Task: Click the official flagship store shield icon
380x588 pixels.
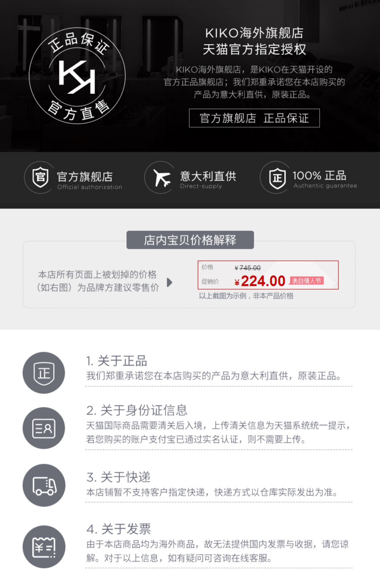Action: click(40, 177)
